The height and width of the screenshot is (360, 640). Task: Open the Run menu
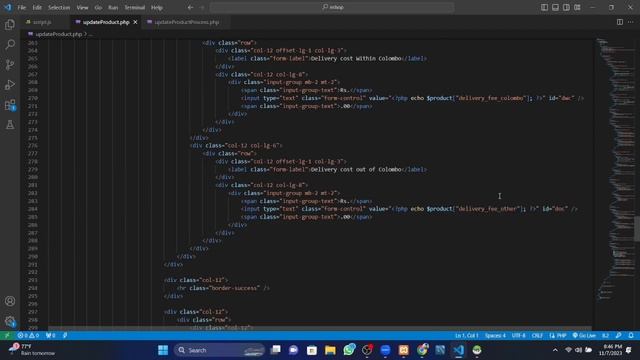click(113, 7)
